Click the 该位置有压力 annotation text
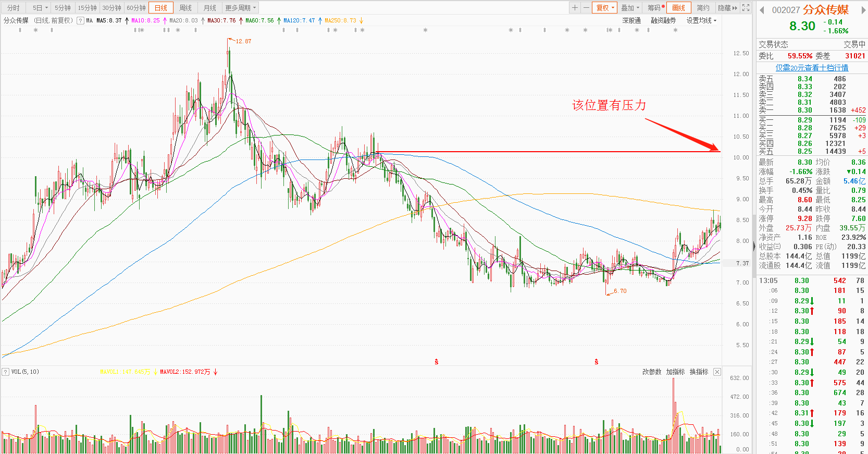This screenshot has width=868, height=454. 609,105
